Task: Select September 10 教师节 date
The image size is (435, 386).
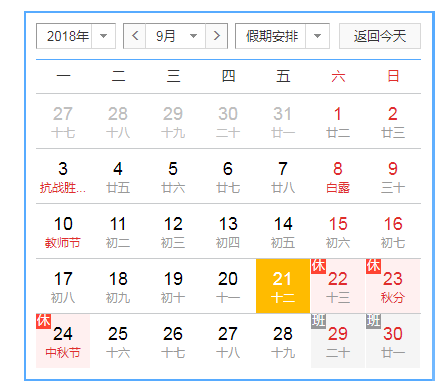Action: coord(63,231)
